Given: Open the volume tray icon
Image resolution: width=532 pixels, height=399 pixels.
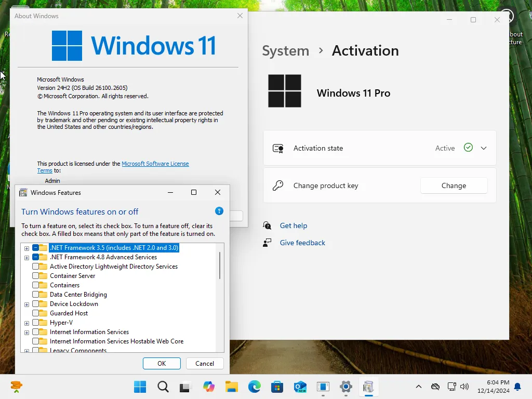Looking at the screenshot, I should point(464,387).
